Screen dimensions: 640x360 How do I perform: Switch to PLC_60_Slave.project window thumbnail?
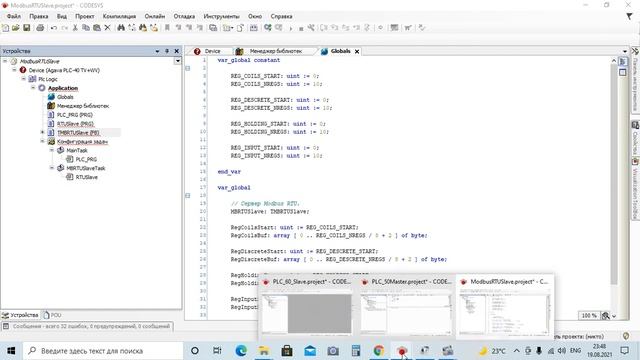pyautogui.click(x=307, y=306)
